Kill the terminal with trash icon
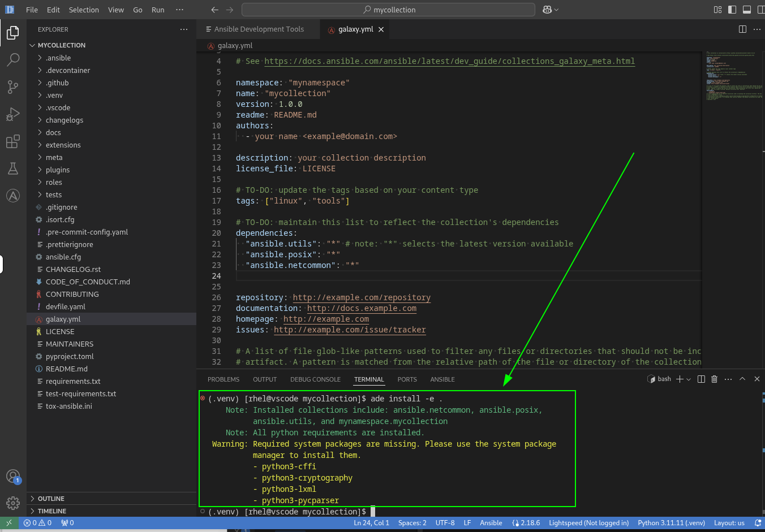The height and width of the screenshot is (532, 765). (714, 379)
